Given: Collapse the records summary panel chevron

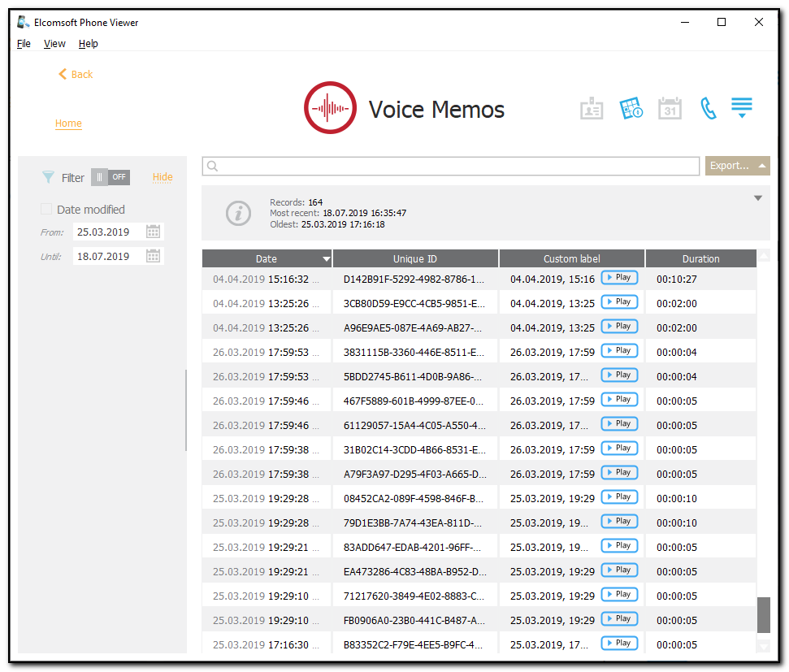Looking at the screenshot, I should [757, 197].
